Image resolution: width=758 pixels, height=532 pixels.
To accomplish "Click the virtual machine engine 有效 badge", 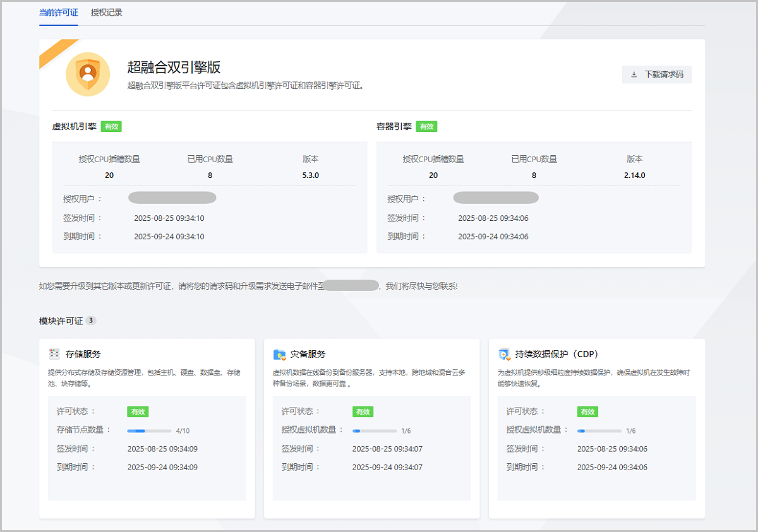I will click(x=111, y=126).
